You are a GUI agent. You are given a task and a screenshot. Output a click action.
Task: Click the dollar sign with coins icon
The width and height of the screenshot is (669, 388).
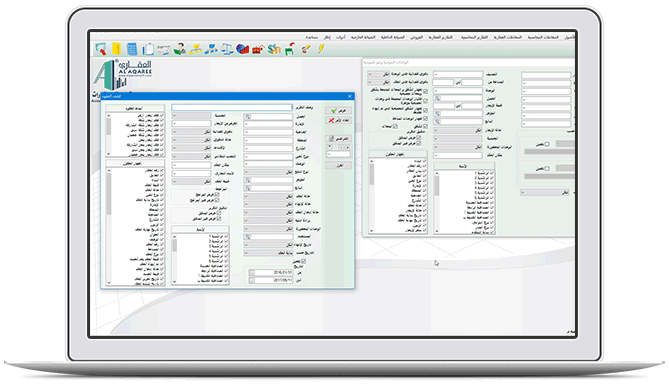pyautogui.click(x=274, y=50)
